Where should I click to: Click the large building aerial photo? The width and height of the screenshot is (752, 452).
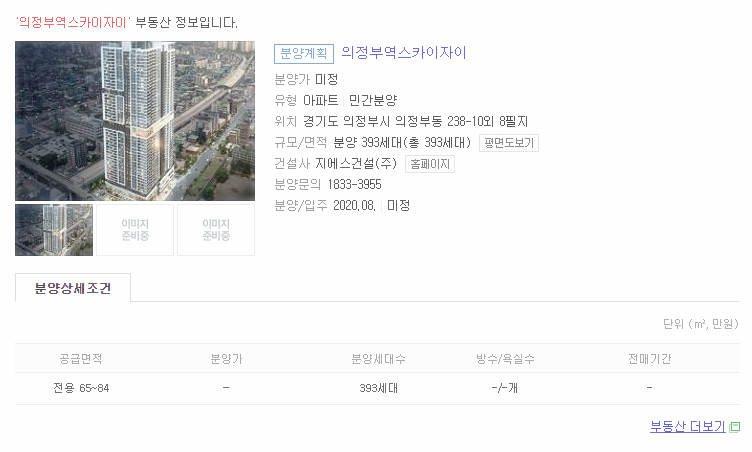click(135, 121)
